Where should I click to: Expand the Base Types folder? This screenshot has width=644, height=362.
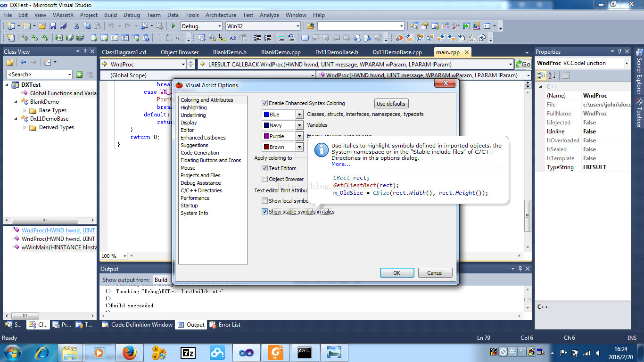click(25, 110)
